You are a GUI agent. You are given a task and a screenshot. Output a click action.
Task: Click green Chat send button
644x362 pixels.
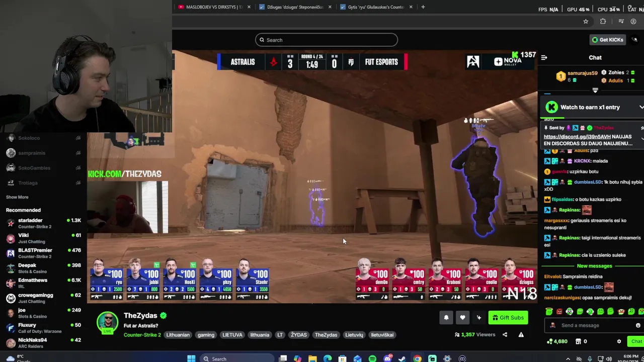636,341
